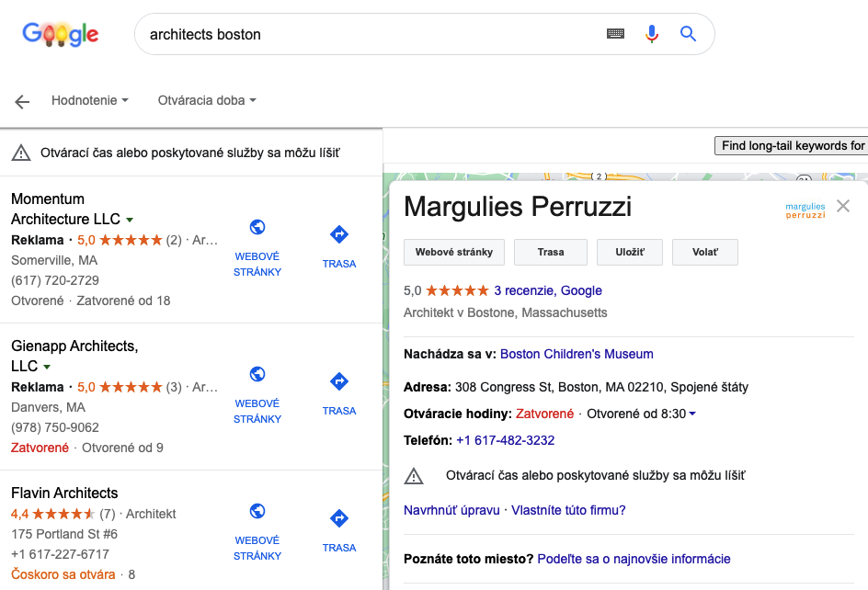The width and height of the screenshot is (868, 590).
Task: Click the margulies perruzzi logo thumbnail
Action: [x=805, y=210]
